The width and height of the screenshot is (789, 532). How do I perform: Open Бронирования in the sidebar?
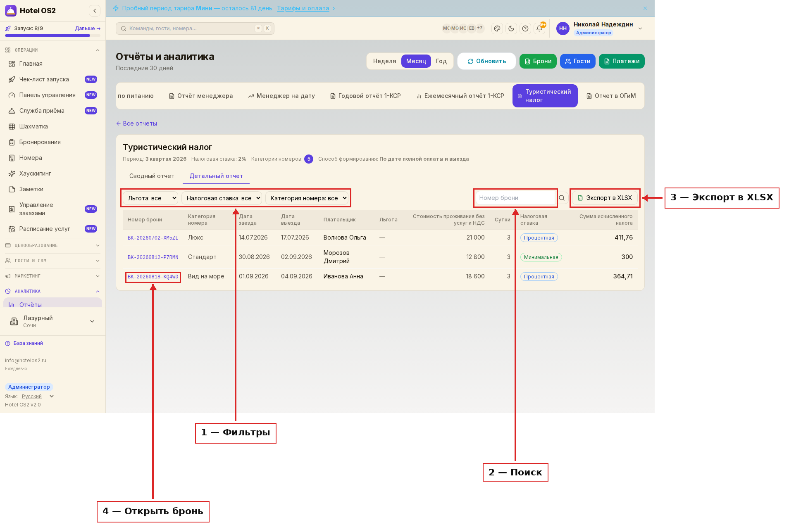52,142
